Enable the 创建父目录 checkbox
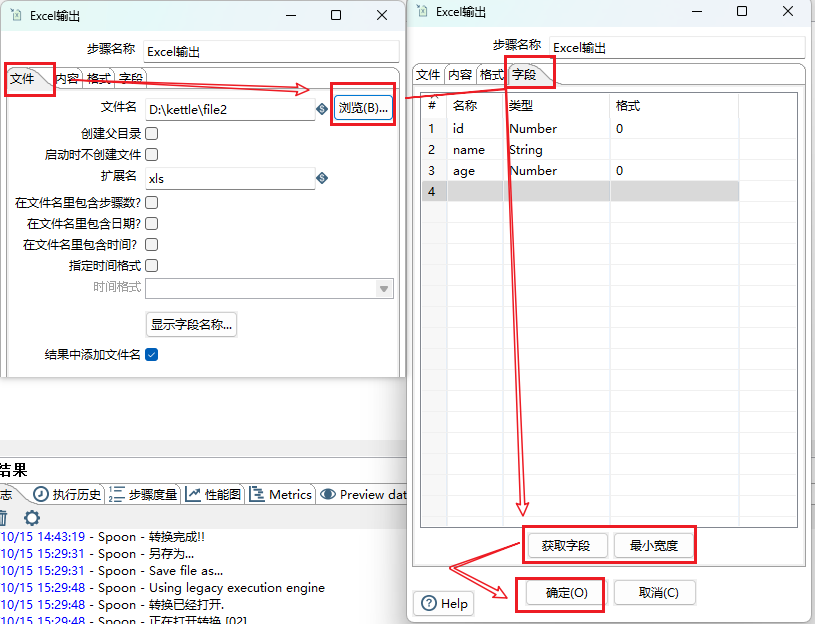This screenshot has height=624, width=815. click(152, 133)
